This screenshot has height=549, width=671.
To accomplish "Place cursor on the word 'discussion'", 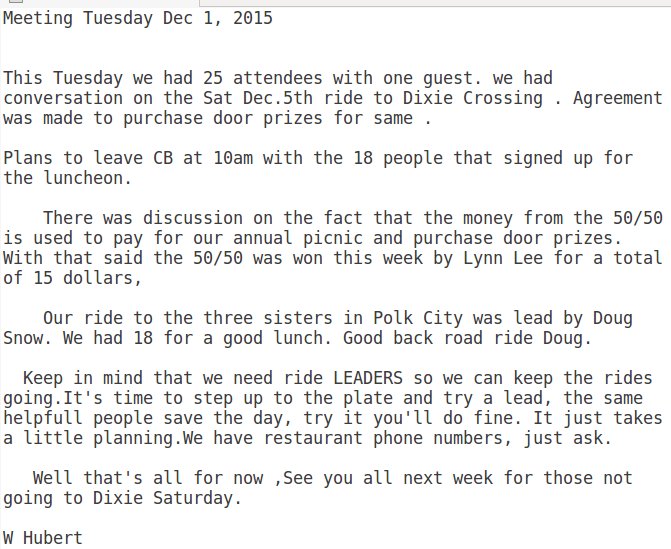I will point(193,218).
